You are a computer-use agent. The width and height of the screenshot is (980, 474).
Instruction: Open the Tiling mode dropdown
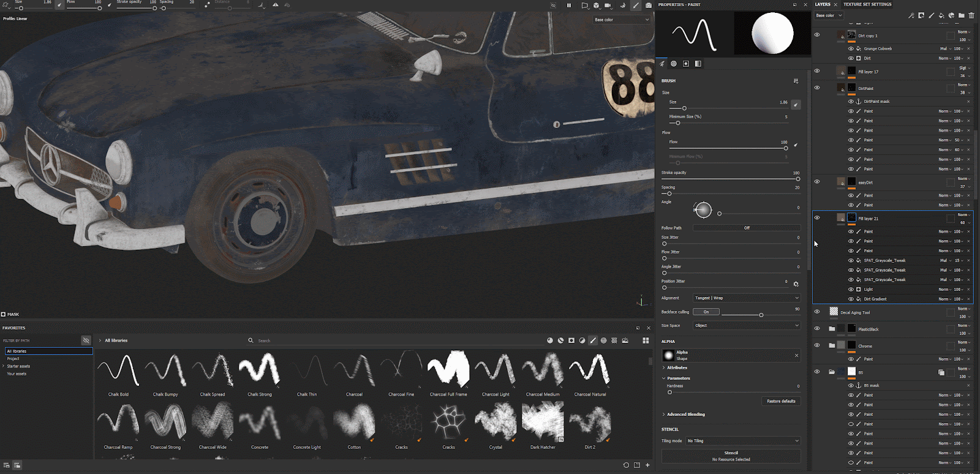click(742, 441)
